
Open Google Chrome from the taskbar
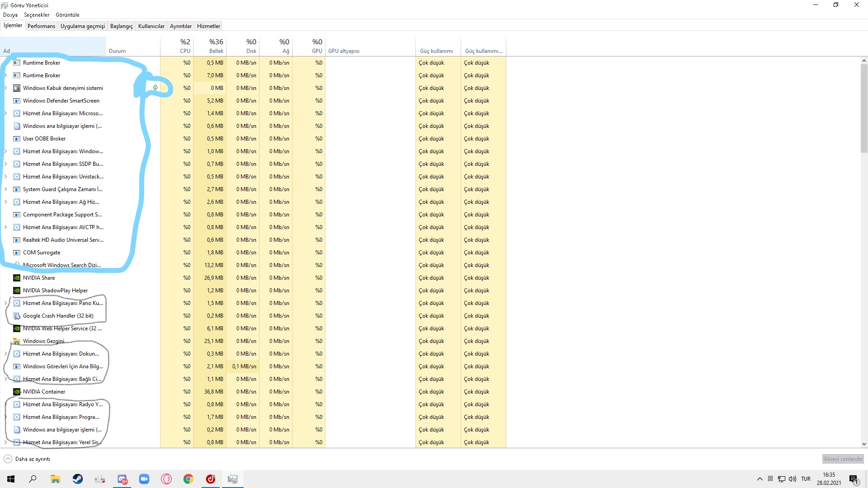pos(189,479)
